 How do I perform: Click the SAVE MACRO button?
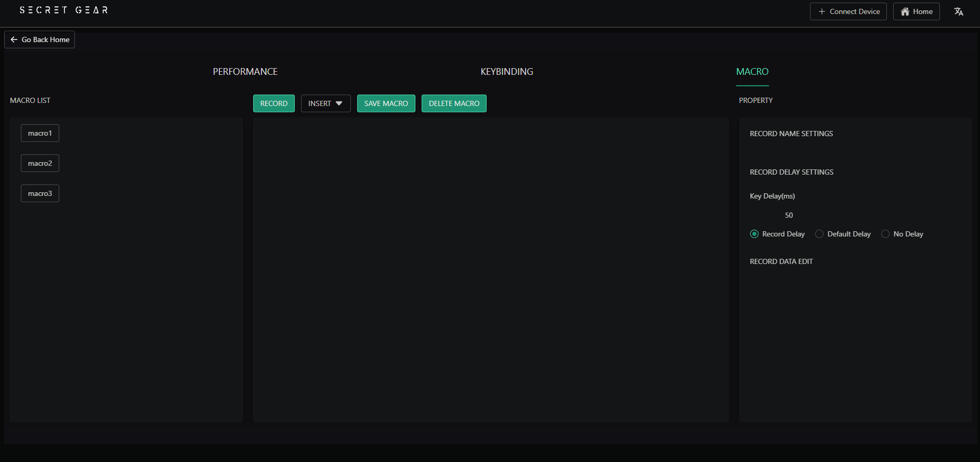click(x=386, y=103)
